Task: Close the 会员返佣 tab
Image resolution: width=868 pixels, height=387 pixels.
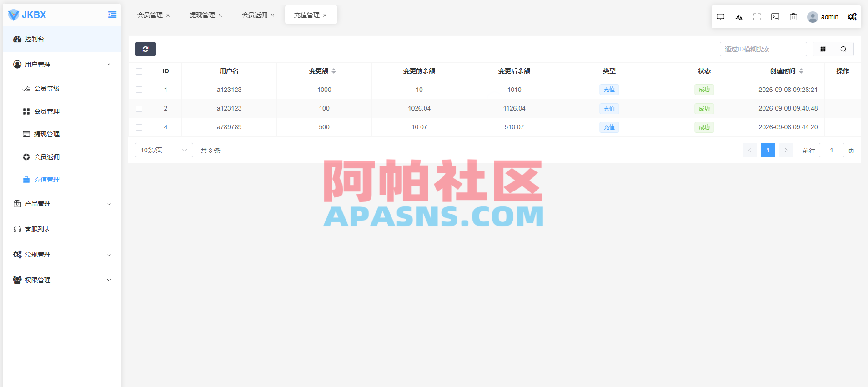Action: click(x=272, y=15)
